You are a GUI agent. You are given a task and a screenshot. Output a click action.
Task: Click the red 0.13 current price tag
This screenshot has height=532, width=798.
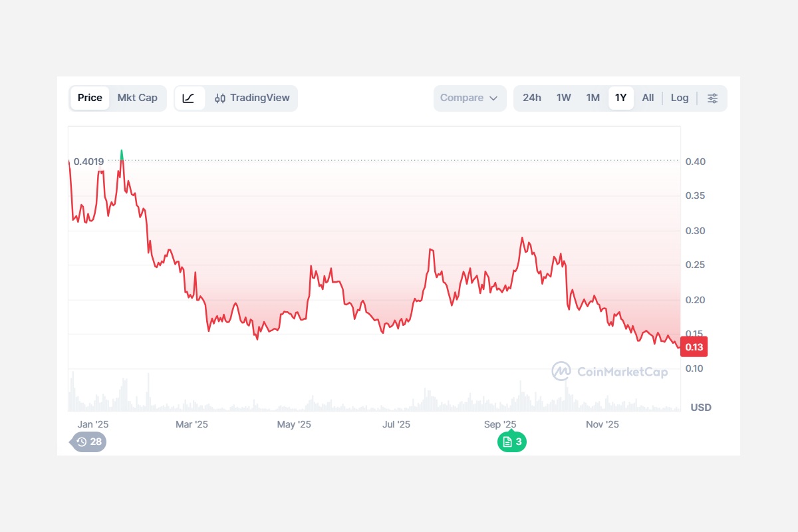click(x=694, y=347)
